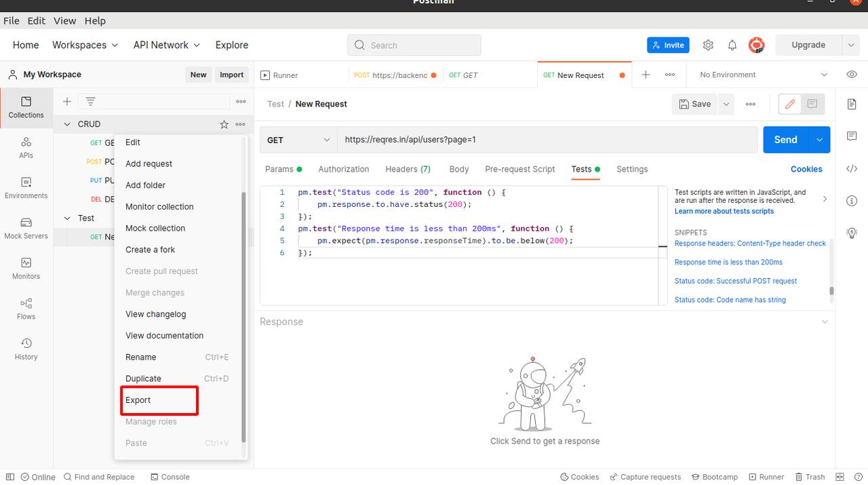Open tab overflow options menu
This screenshot has height=485, width=868.
coord(670,75)
